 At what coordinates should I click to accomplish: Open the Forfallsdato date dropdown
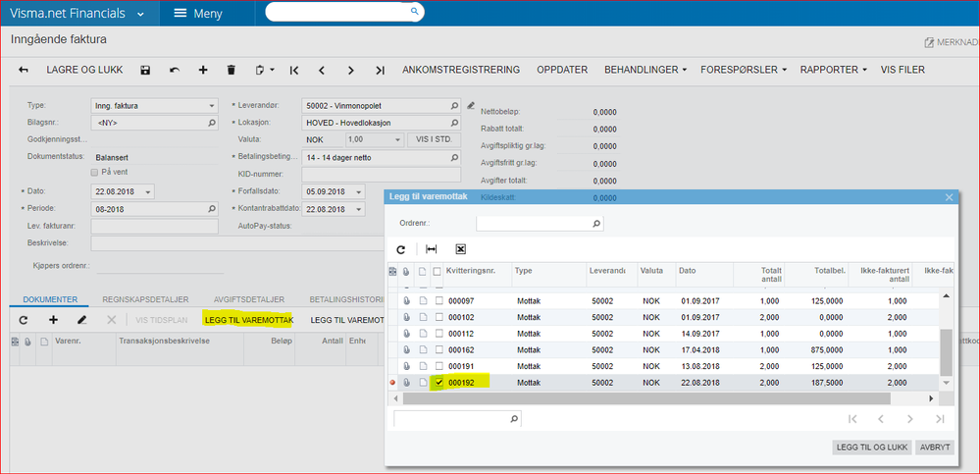[x=359, y=192]
